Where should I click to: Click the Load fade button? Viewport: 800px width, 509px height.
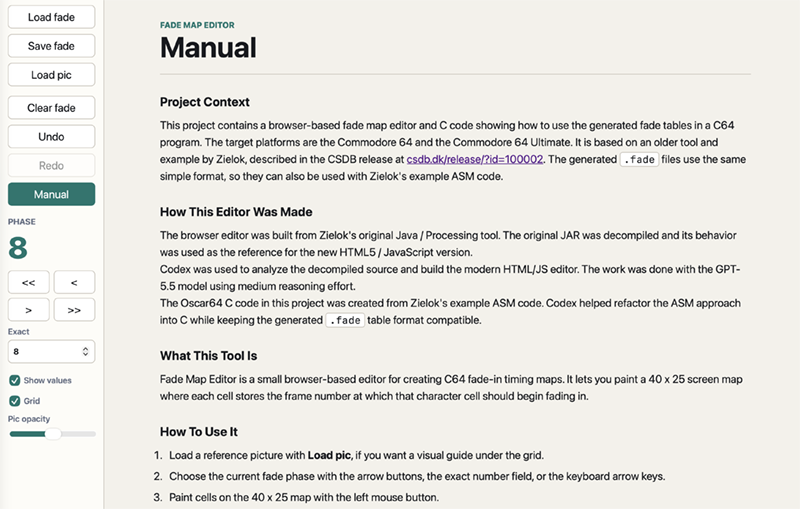tap(51, 17)
